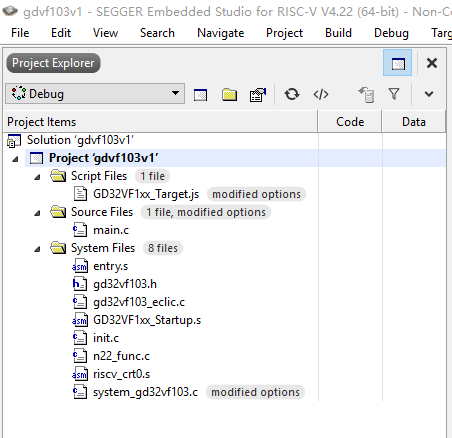Click the Project Explorer title tab
452x438 pixels.
(x=53, y=63)
